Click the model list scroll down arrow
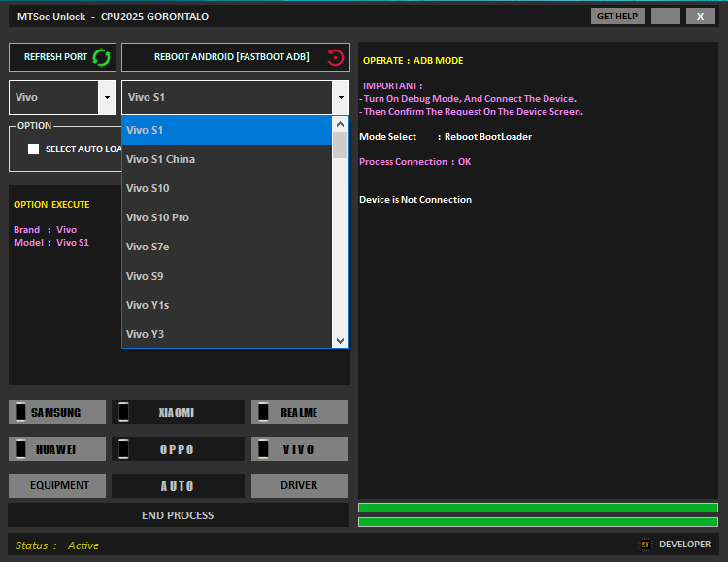 (x=340, y=341)
